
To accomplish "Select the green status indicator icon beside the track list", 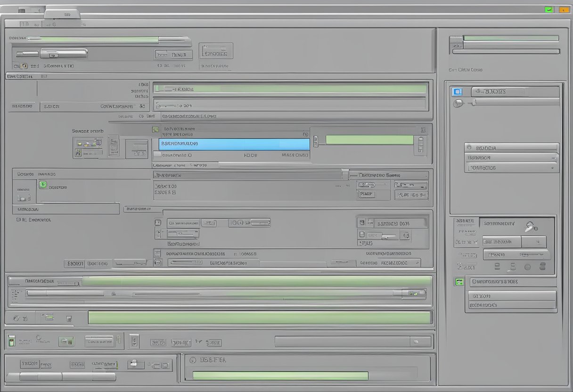I will pos(156,128).
